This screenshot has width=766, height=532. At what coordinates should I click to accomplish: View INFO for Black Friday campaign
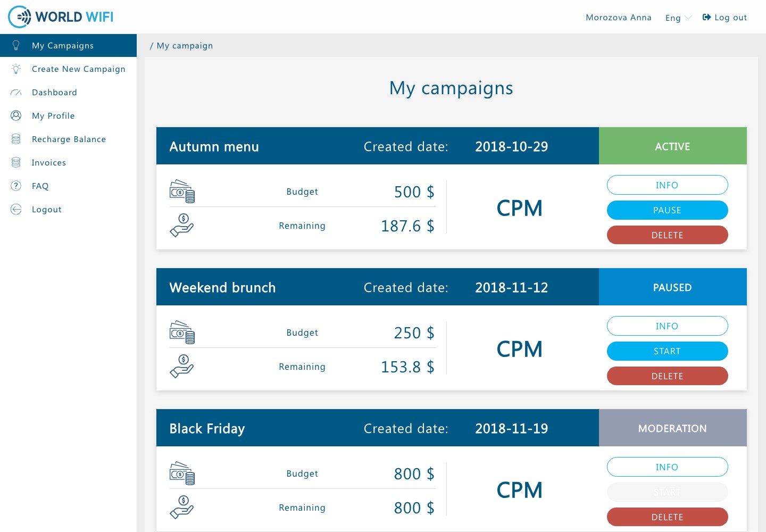pos(667,467)
